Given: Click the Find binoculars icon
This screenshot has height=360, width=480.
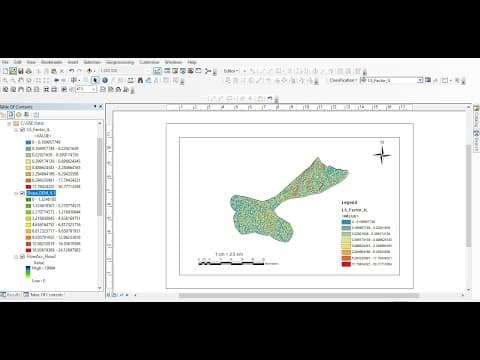Looking at the screenshot, I should pos(140,80).
